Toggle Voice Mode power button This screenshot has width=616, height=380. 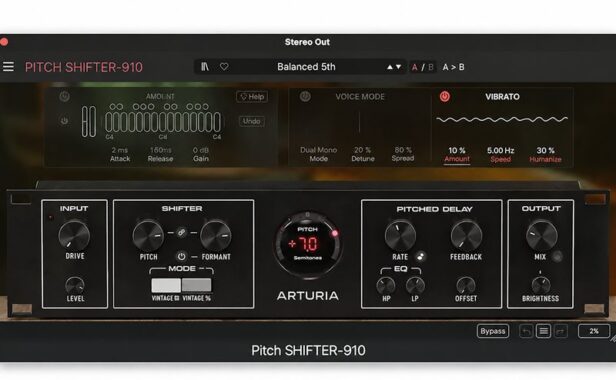(x=305, y=97)
